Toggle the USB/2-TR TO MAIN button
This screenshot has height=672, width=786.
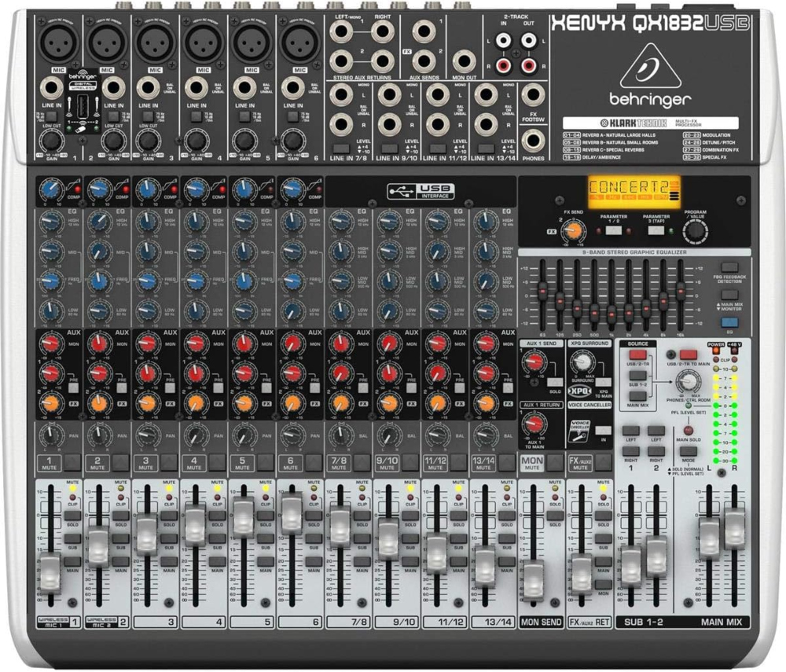[x=689, y=355]
